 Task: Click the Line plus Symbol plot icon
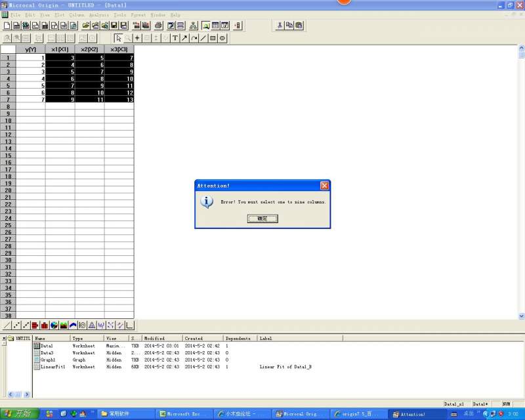point(26,325)
